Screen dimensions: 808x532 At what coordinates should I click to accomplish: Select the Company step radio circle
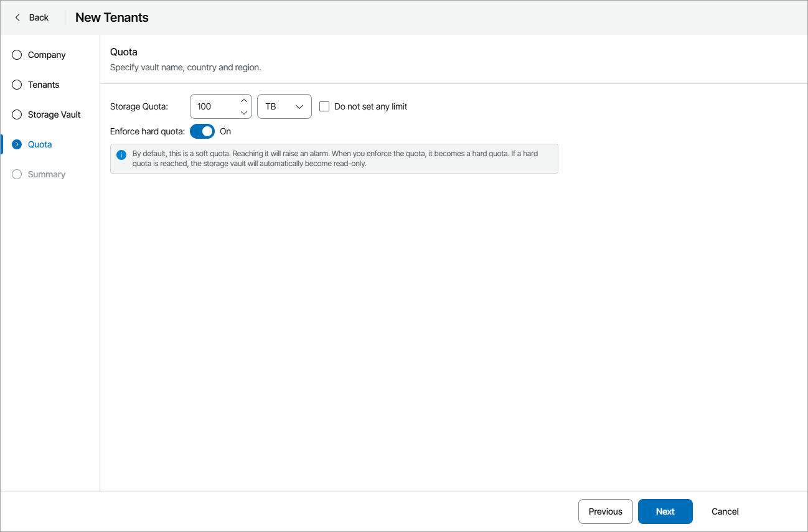(x=16, y=55)
